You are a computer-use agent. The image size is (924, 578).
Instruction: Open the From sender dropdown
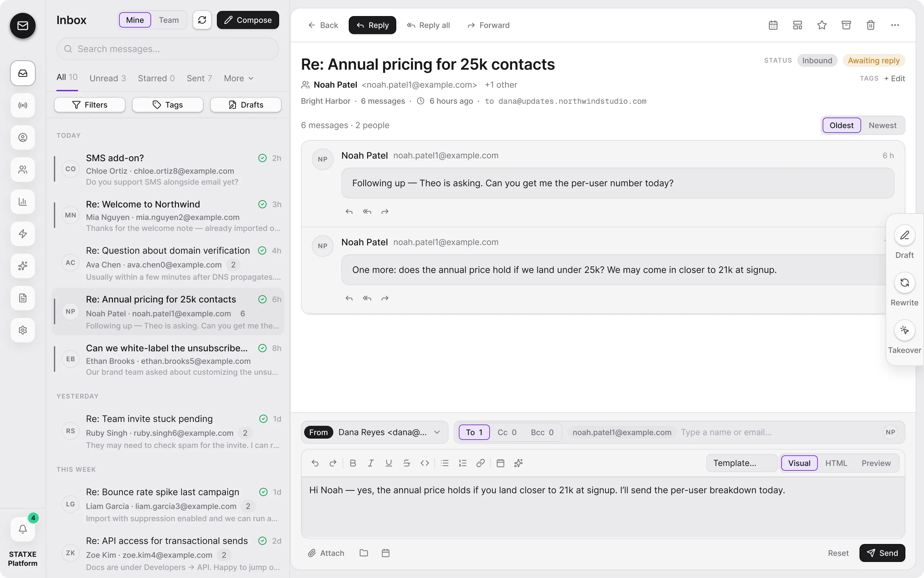pos(374,432)
